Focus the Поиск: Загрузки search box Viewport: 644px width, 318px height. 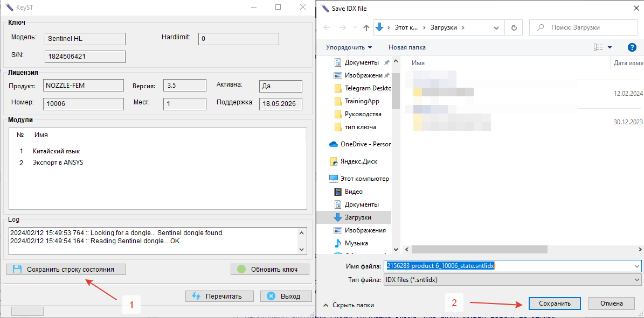click(x=585, y=27)
